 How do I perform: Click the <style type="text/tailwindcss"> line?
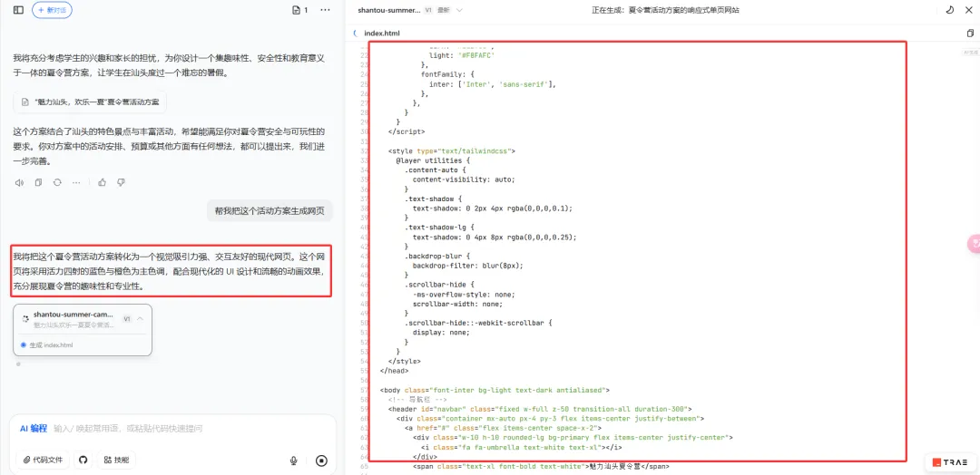click(x=451, y=150)
